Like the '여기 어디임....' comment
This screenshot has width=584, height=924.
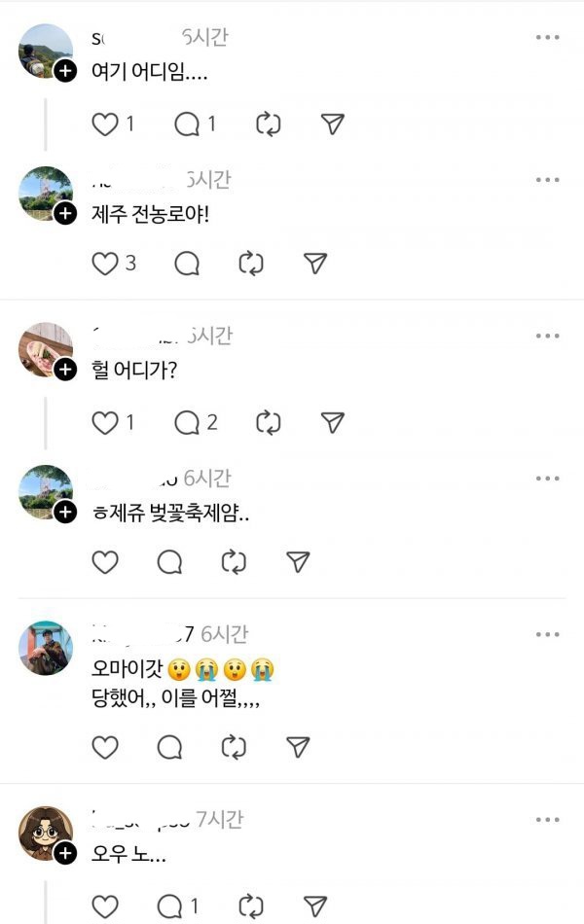click(105, 124)
